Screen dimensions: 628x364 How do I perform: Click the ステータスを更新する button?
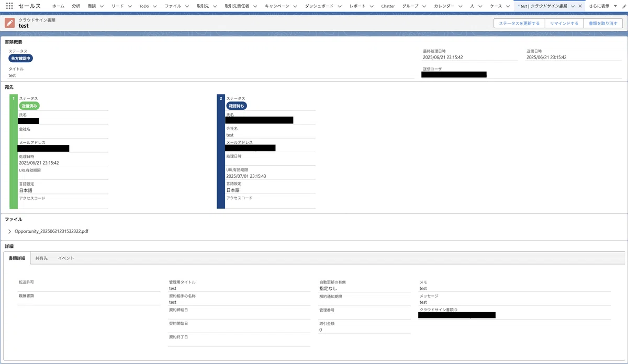pos(519,23)
